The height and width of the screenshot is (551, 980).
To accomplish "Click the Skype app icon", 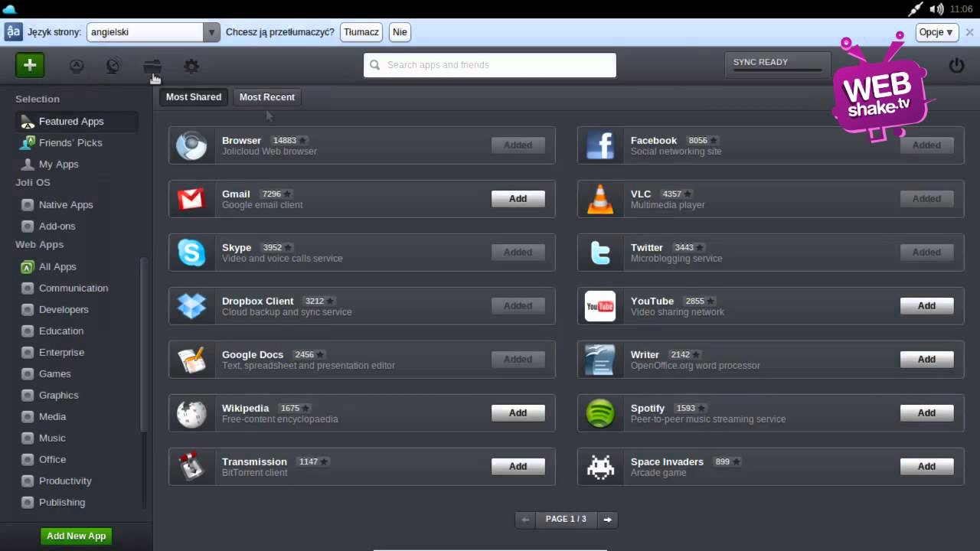I will 191,253.
